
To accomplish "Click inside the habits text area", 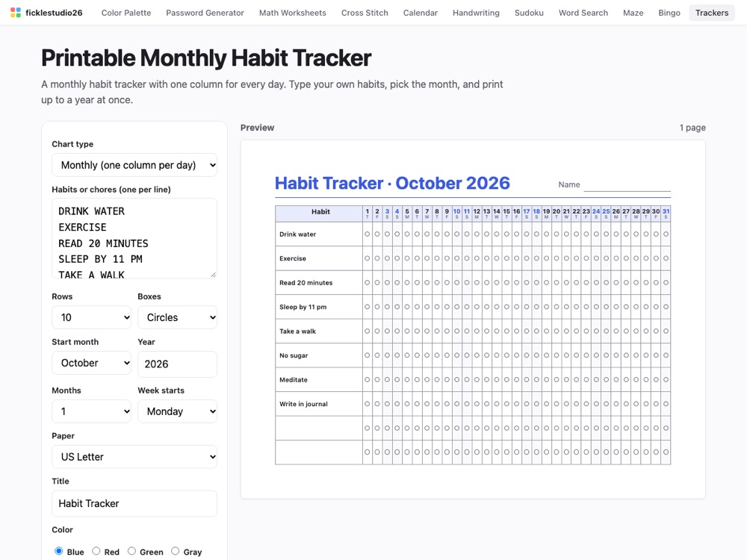I will pyautogui.click(x=134, y=239).
